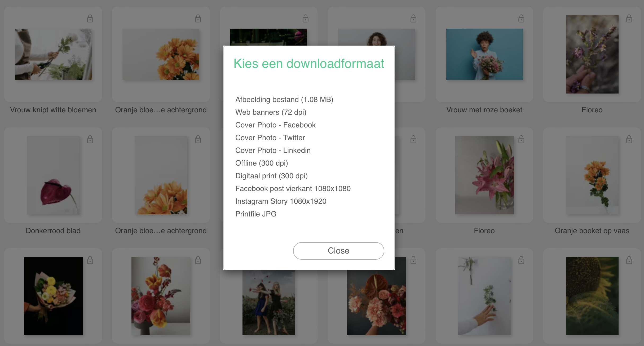Click Vrouw knipt witte bloemen title

[x=53, y=110]
